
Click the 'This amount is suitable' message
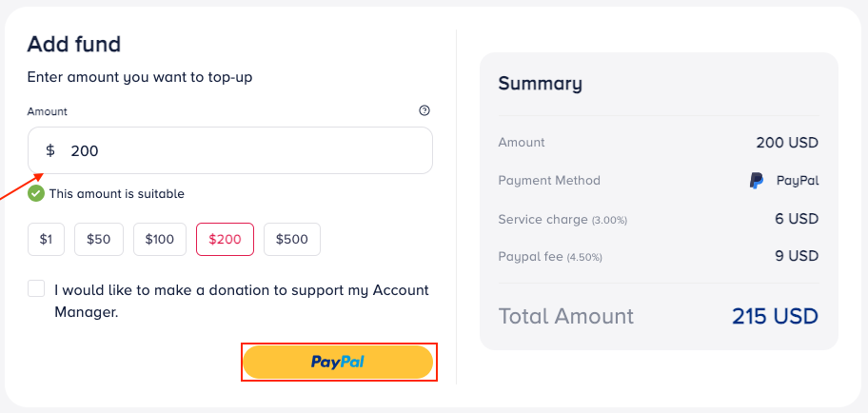(117, 193)
